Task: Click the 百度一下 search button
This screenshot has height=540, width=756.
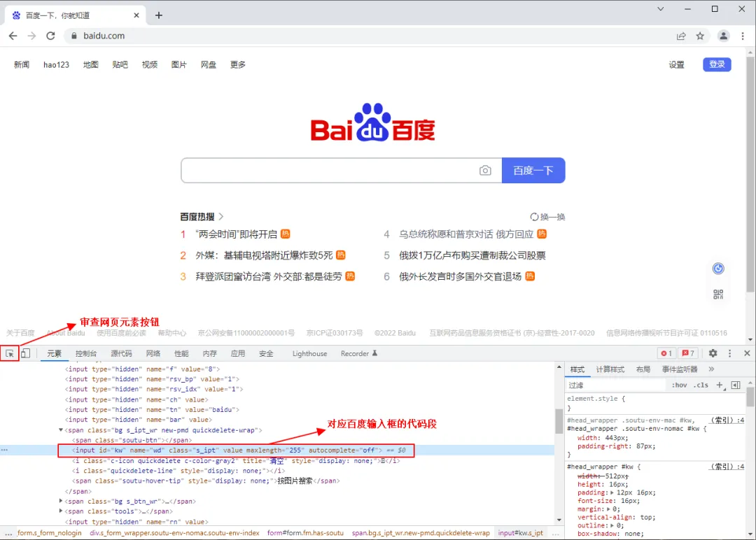Action: coord(533,171)
